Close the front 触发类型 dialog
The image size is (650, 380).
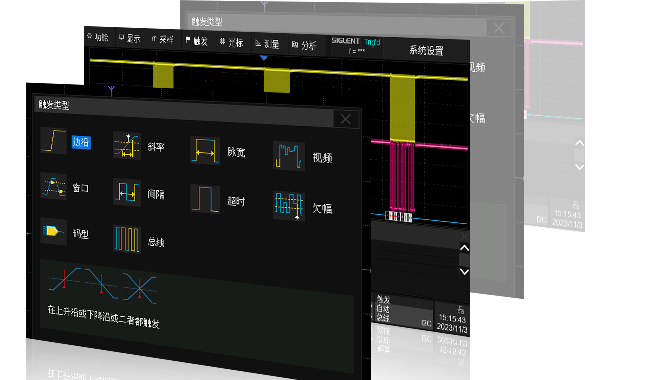346,119
